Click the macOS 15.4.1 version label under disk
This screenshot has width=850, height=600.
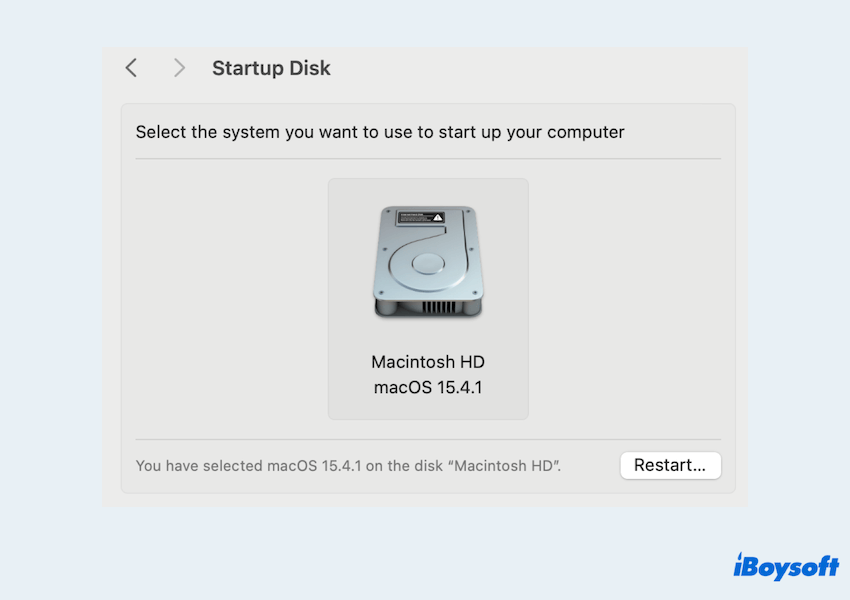[x=428, y=387]
